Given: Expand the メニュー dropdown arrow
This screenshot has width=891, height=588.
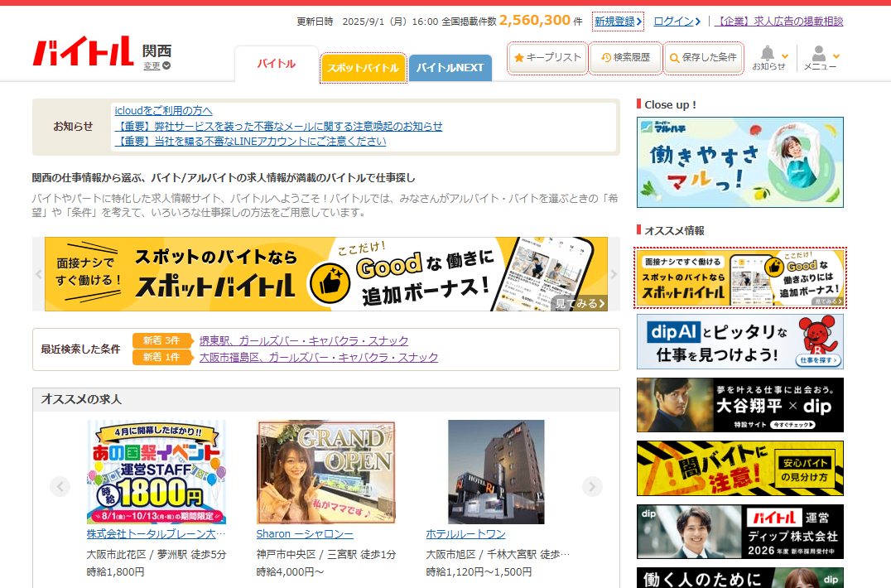Looking at the screenshot, I should (836, 56).
